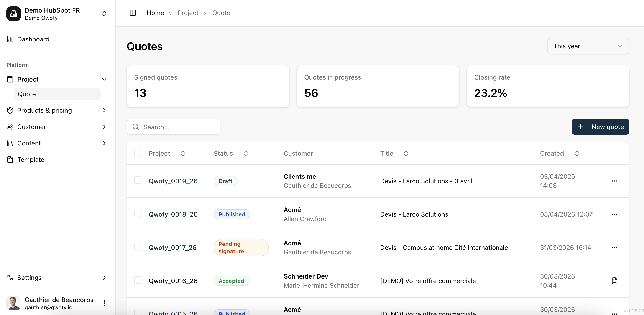Expand the Products & pricing chevron
644x315 pixels.
[104, 110]
